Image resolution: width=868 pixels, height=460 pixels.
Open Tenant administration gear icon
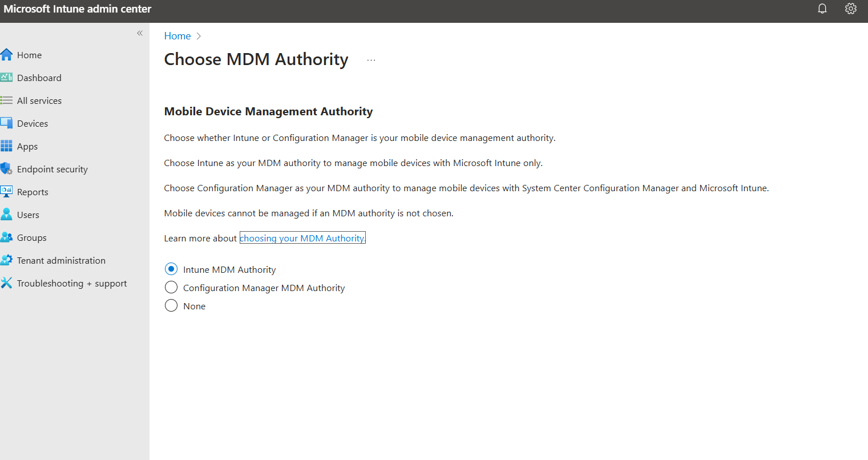coord(6,260)
